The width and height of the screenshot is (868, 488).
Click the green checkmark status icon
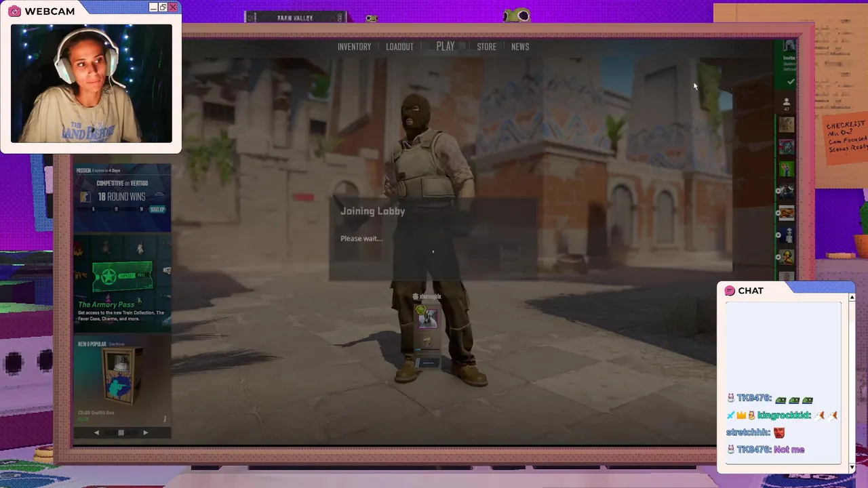[x=790, y=81]
